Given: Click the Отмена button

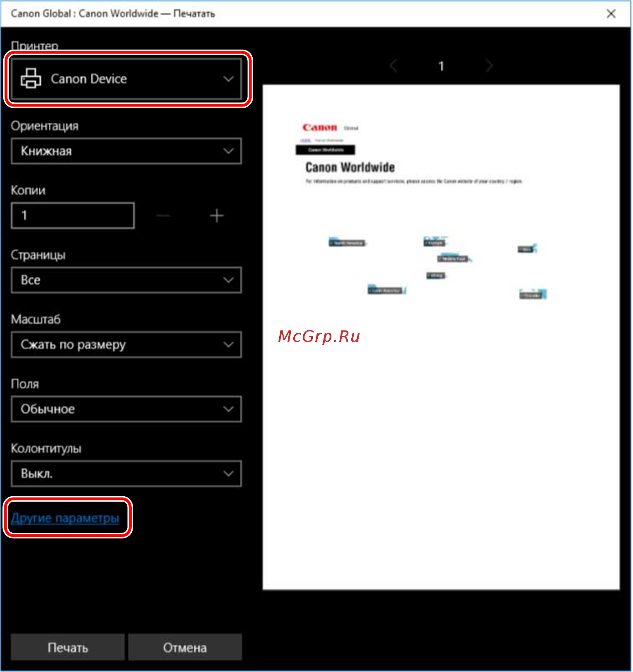Looking at the screenshot, I should pos(185,647).
